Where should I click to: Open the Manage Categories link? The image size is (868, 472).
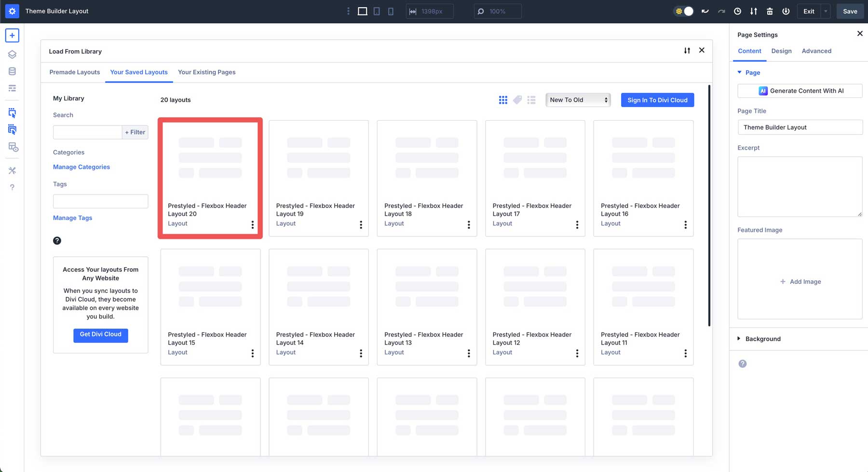coord(81,167)
